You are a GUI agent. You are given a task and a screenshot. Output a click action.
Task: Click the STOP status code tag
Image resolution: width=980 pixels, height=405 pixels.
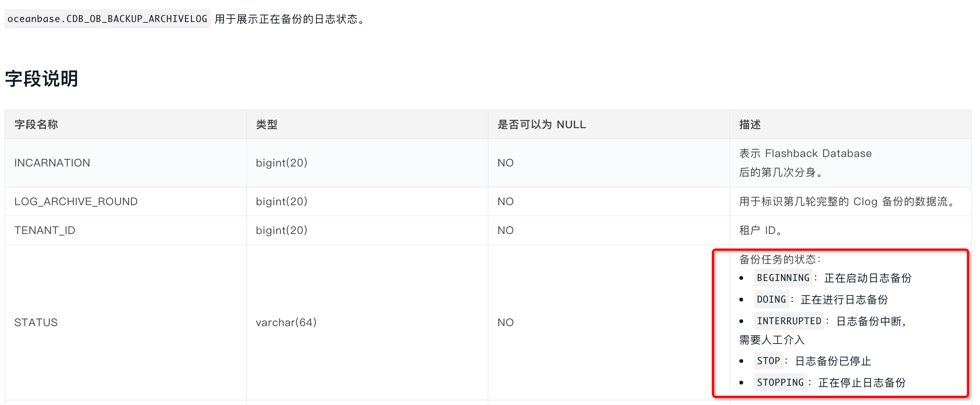tap(769, 361)
